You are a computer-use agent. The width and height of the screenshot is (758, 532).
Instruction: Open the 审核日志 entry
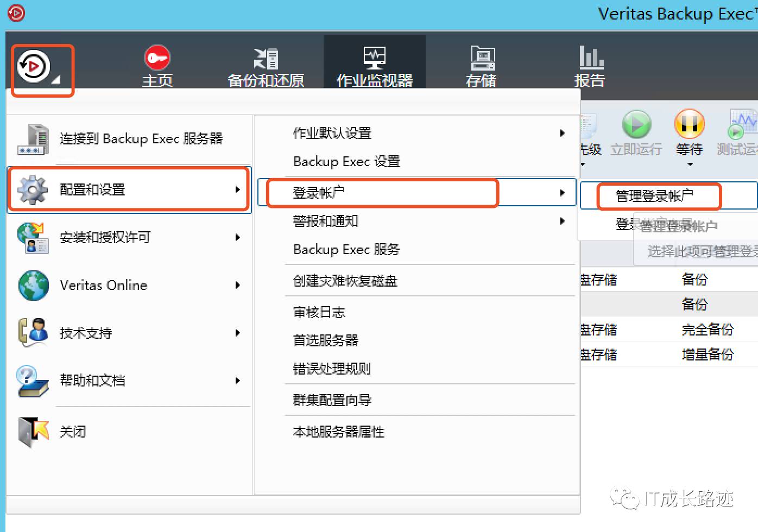coord(416,312)
